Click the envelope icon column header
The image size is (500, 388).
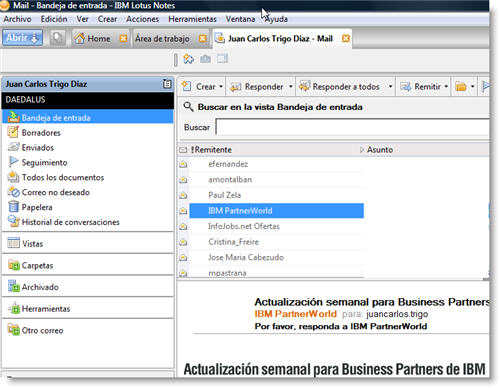pyautogui.click(x=183, y=150)
